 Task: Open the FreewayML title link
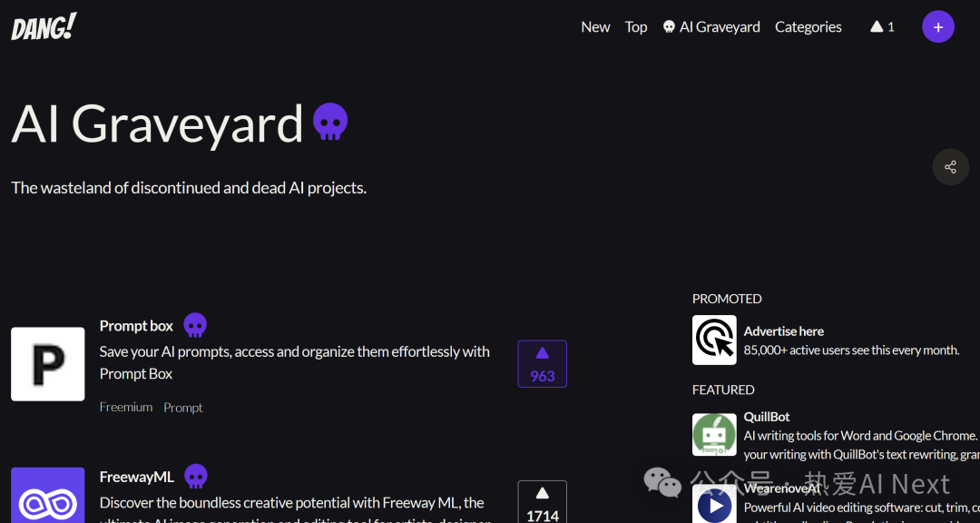click(137, 477)
